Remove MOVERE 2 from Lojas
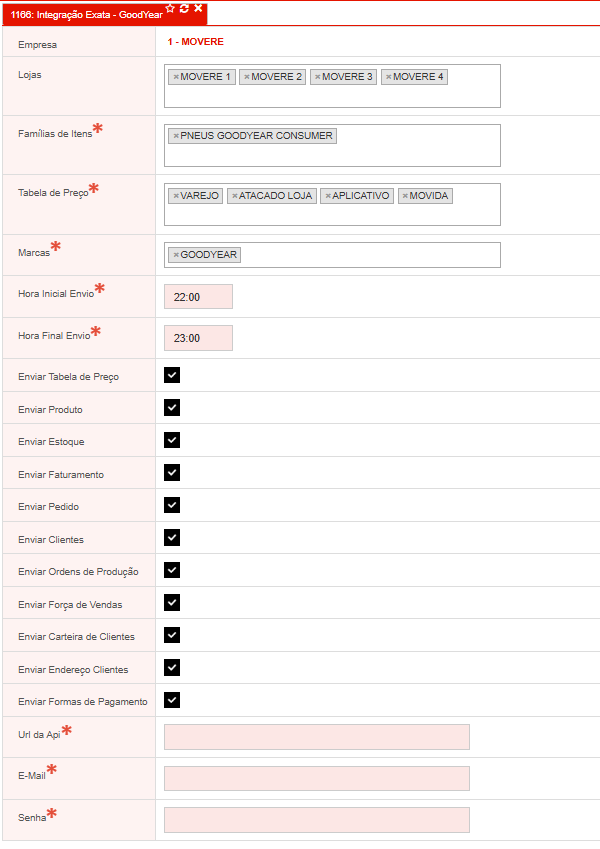Image resolution: width=600 pixels, height=849 pixels. click(247, 77)
